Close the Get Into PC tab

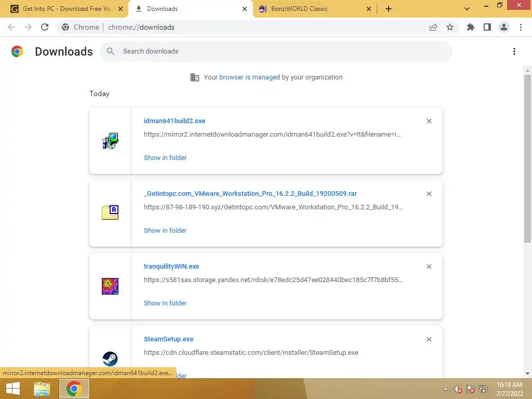pyautogui.click(x=121, y=9)
